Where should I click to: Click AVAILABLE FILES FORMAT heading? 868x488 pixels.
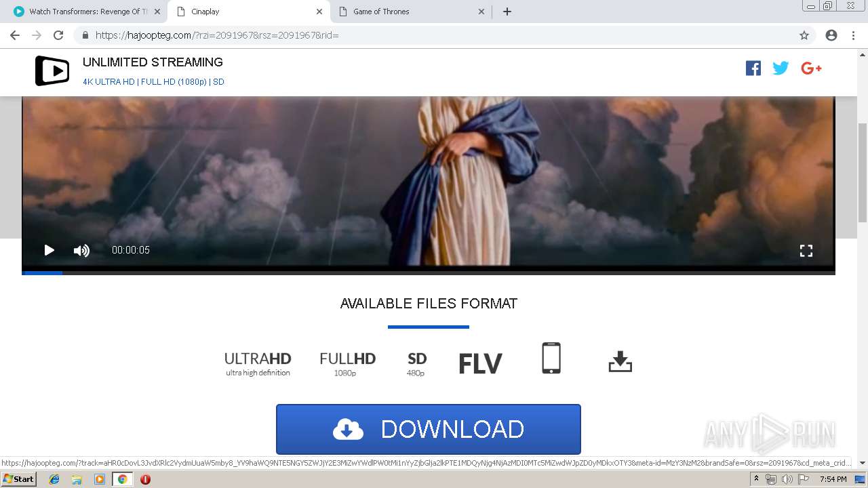coord(429,304)
